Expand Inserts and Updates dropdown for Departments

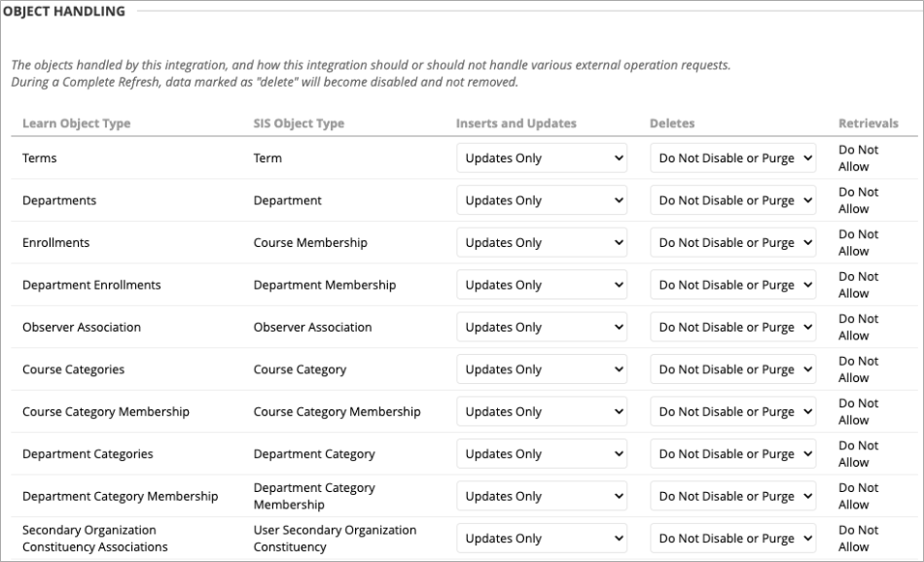(542, 200)
